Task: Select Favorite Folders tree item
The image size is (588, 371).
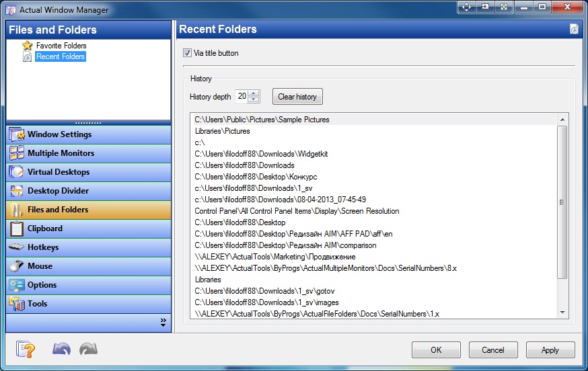Action: (x=61, y=46)
